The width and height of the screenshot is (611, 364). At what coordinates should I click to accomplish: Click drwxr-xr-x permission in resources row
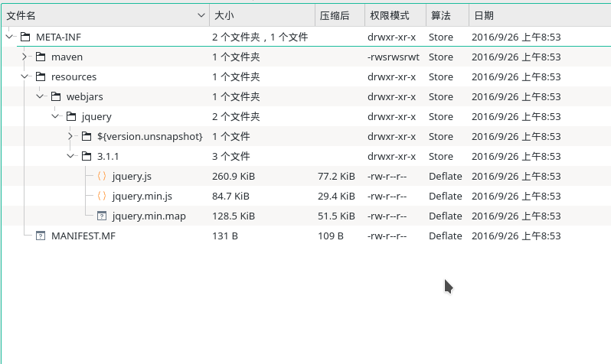click(391, 76)
